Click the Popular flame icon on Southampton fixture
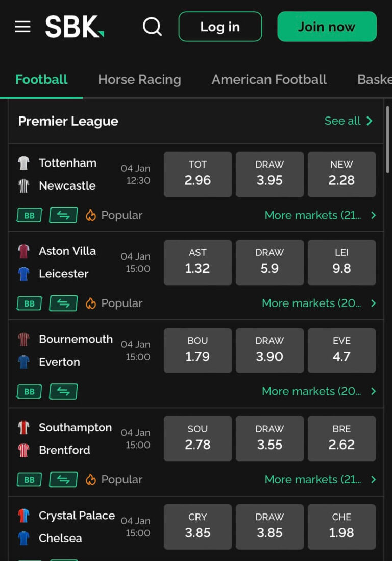Viewport: 392px width, 561px height. pyautogui.click(x=92, y=479)
